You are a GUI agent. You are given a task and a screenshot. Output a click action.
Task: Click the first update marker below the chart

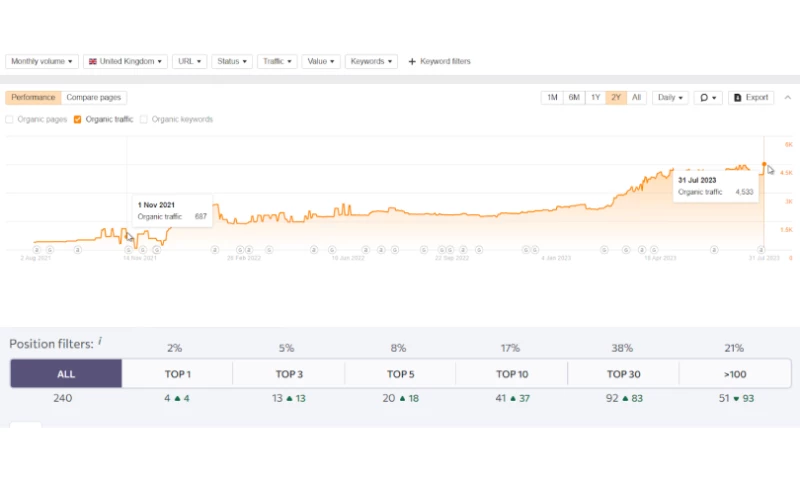coord(37,249)
